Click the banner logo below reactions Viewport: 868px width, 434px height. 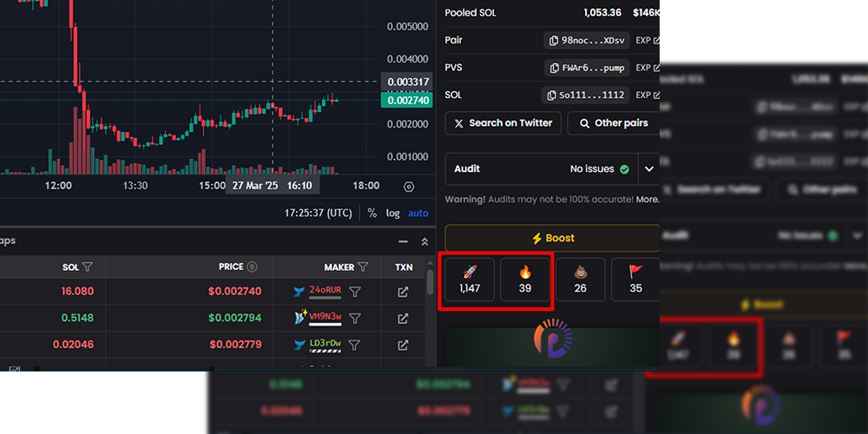point(552,339)
